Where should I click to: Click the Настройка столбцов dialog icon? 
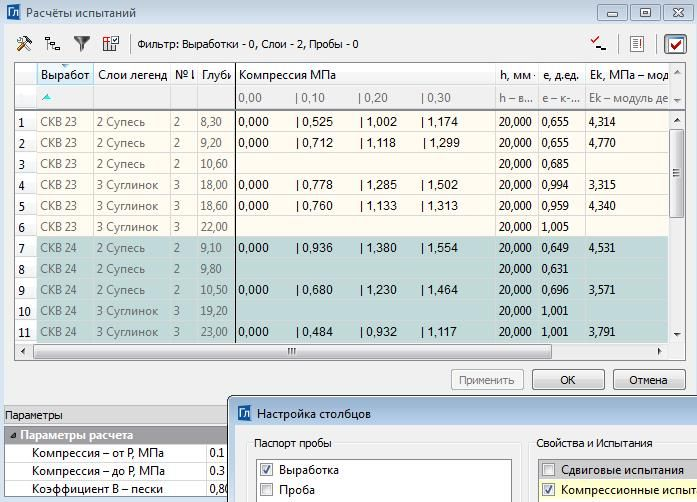(x=244, y=413)
